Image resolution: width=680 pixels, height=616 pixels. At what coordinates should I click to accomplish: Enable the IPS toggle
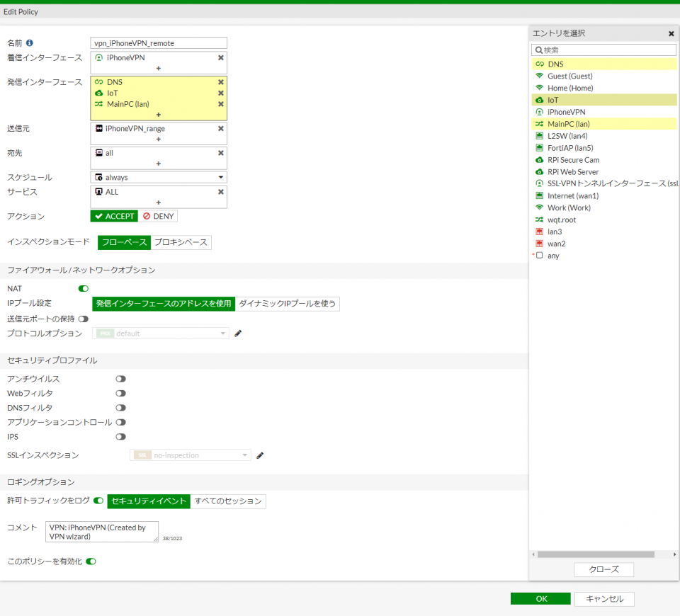tap(120, 437)
